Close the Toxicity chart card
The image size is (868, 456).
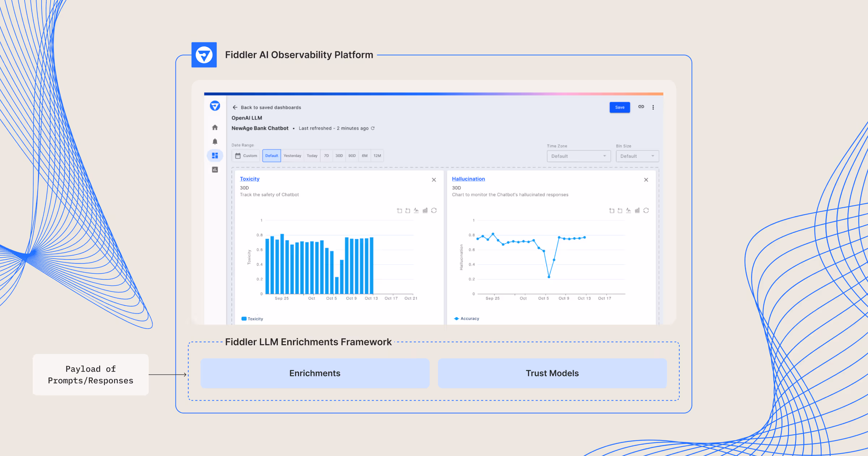[434, 180]
